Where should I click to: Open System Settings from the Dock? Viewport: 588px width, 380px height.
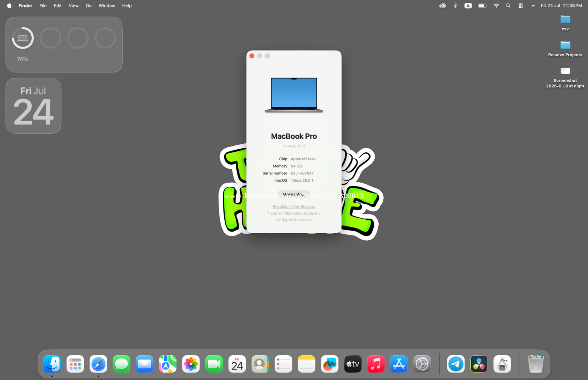422,364
